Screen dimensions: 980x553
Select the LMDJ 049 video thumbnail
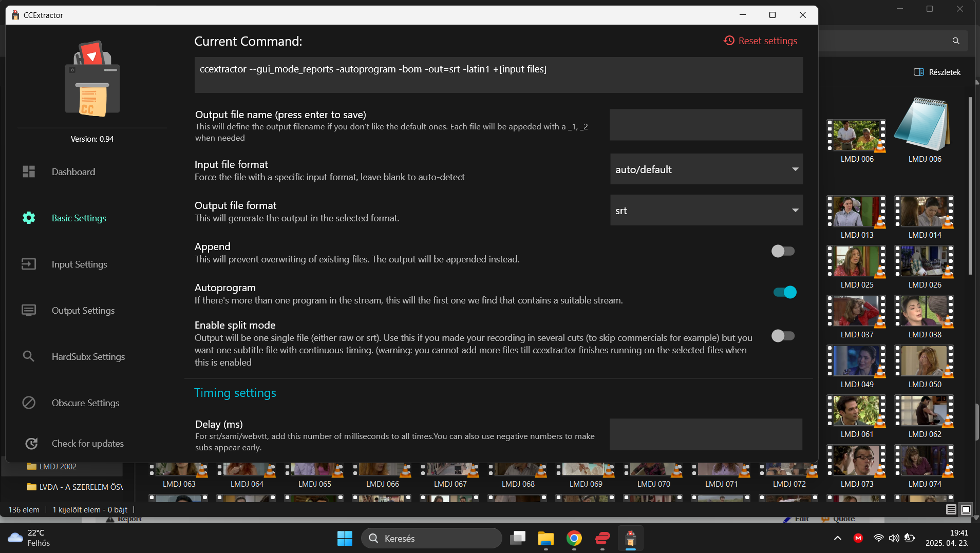click(857, 360)
